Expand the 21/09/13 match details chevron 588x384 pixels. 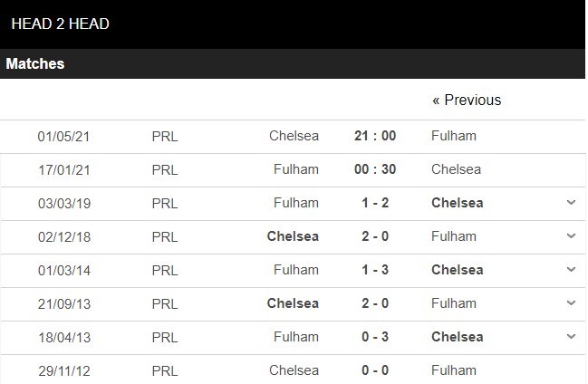coord(571,303)
